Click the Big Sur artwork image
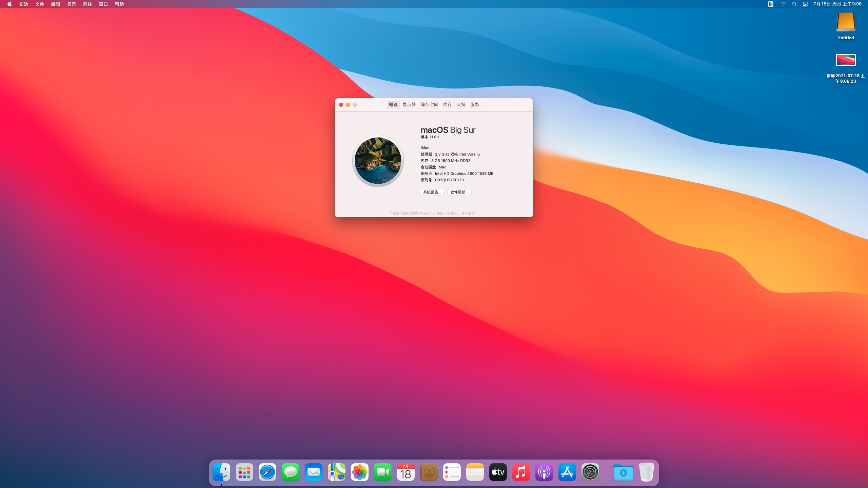Image resolution: width=868 pixels, height=488 pixels. pyautogui.click(x=378, y=161)
